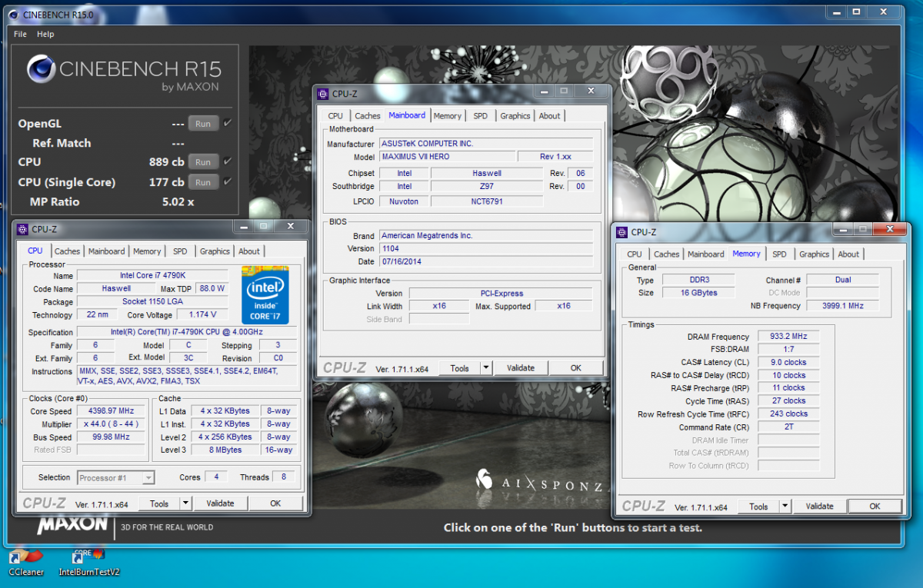
Task: Run the OpenGL benchmark in Cinebench
Action: [203, 124]
